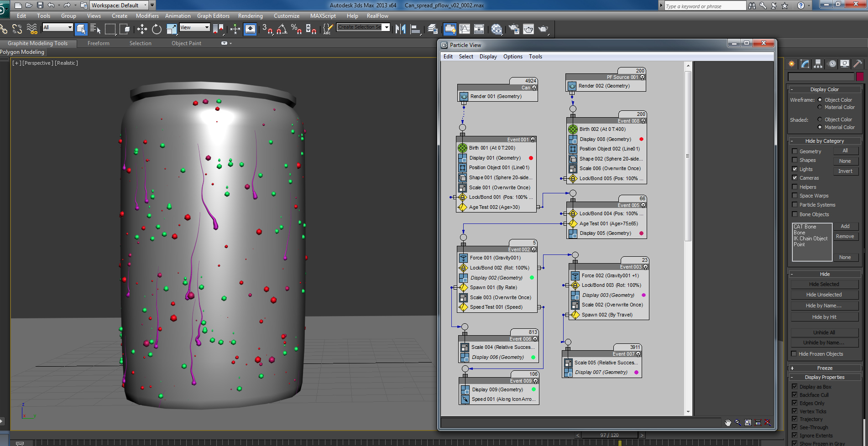Open Select by Name tool
Viewport: 868px width, 446px height.
[95, 29]
